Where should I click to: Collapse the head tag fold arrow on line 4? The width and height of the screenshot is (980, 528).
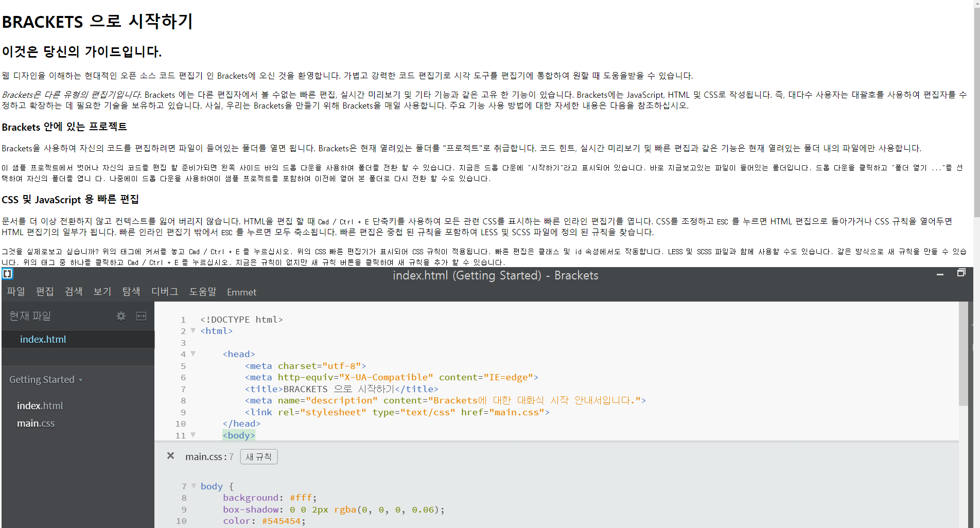point(193,354)
